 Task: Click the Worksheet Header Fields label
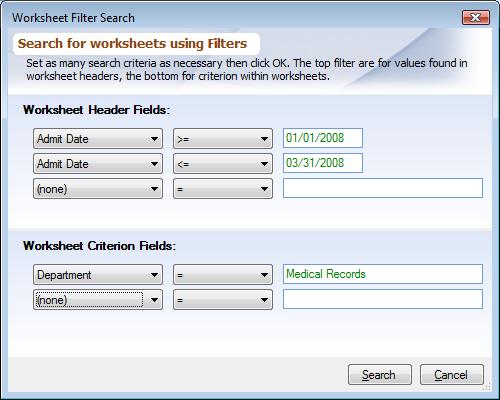97,110
